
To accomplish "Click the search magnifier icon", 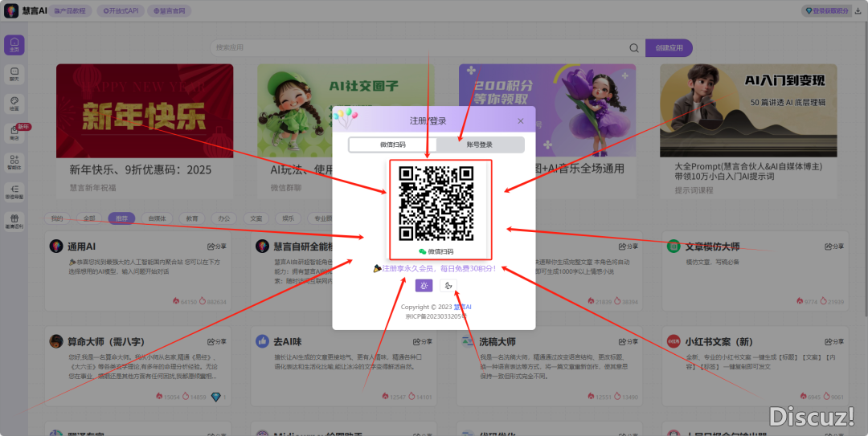I will [x=634, y=48].
